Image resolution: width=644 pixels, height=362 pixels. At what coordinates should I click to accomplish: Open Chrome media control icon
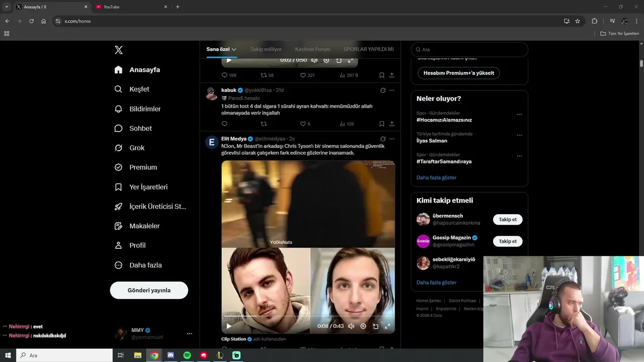(612, 21)
